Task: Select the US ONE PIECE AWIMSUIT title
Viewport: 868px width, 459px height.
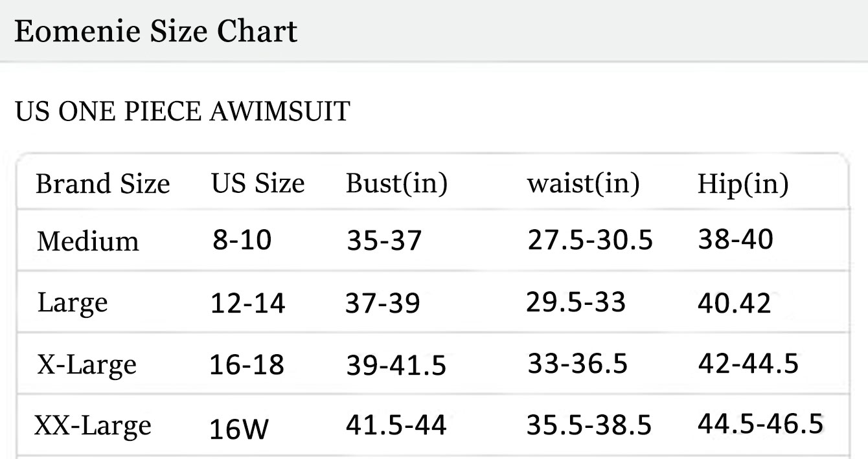Action: (182, 111)
